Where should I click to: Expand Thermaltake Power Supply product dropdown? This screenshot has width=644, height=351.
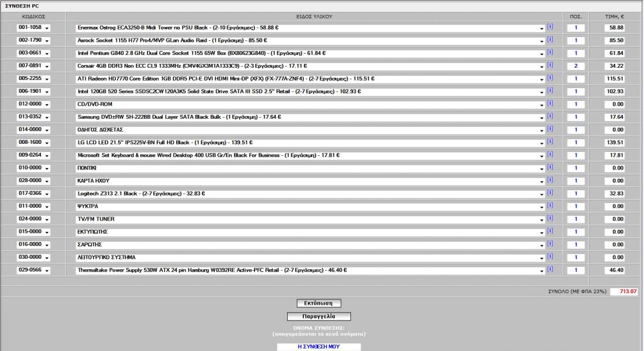[310, 270]
